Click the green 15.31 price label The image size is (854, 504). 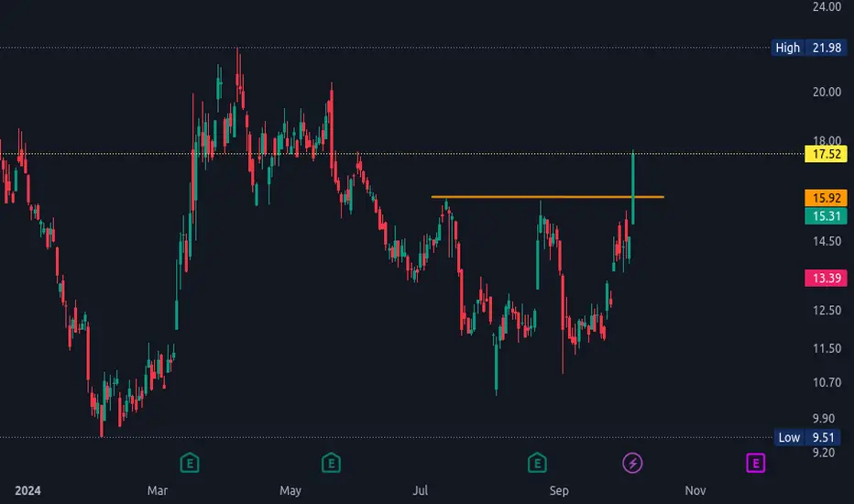coord(826,216)
